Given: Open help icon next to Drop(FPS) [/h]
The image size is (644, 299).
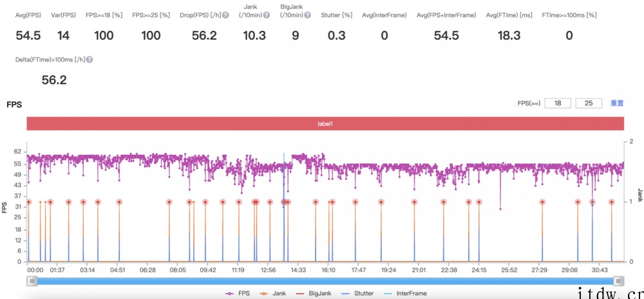Looking at the screenshot, I should [x=225, y=15].
